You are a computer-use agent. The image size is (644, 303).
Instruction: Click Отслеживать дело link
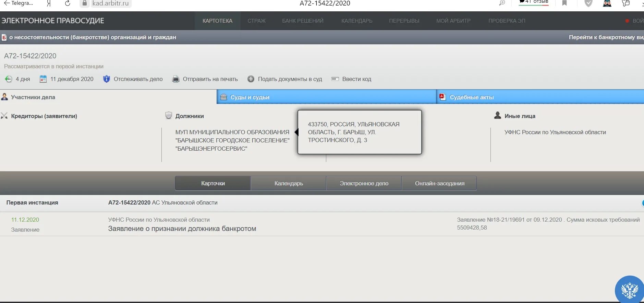138,79
